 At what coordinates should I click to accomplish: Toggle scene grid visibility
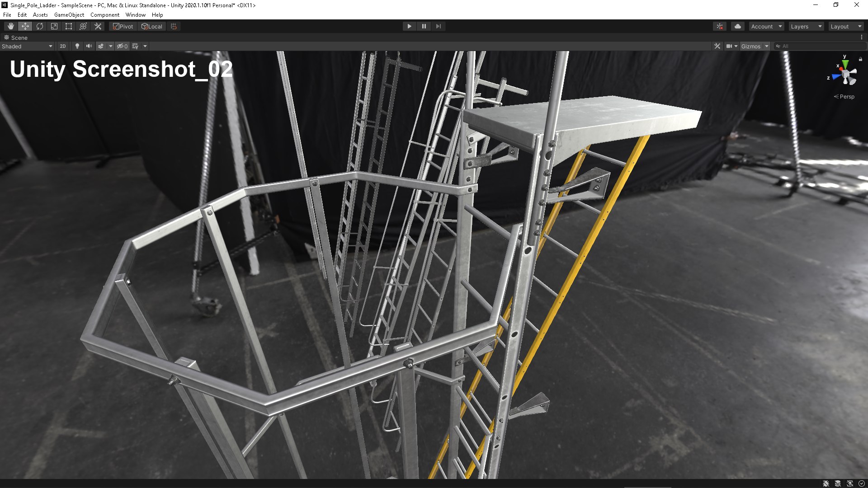(135, 46)
